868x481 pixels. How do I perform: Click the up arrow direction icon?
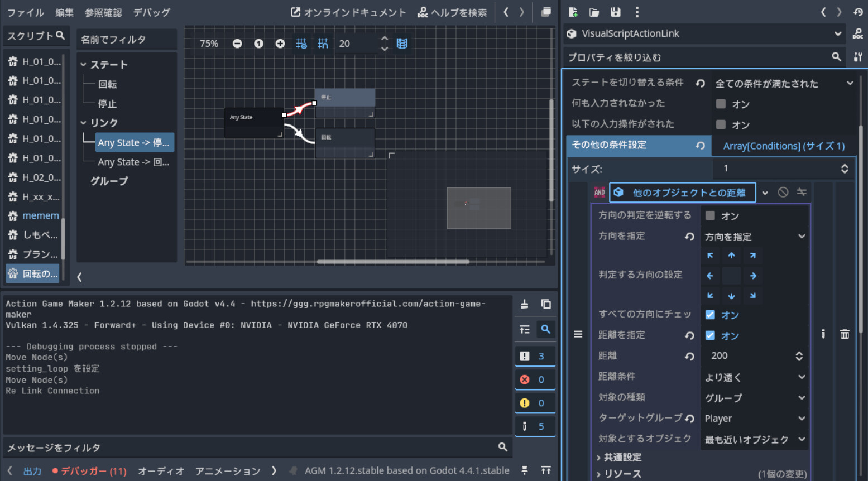tap(731, 256)
